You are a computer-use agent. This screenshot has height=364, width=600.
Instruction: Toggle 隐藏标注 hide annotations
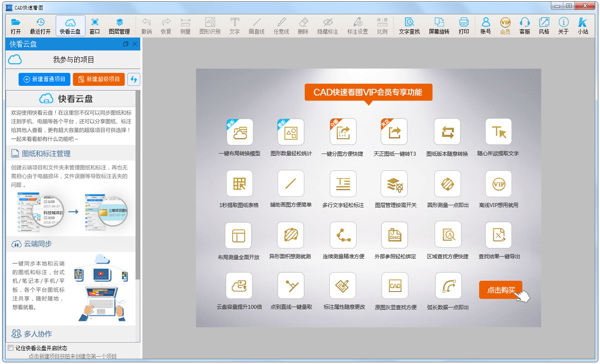click(x=328, y=26)
